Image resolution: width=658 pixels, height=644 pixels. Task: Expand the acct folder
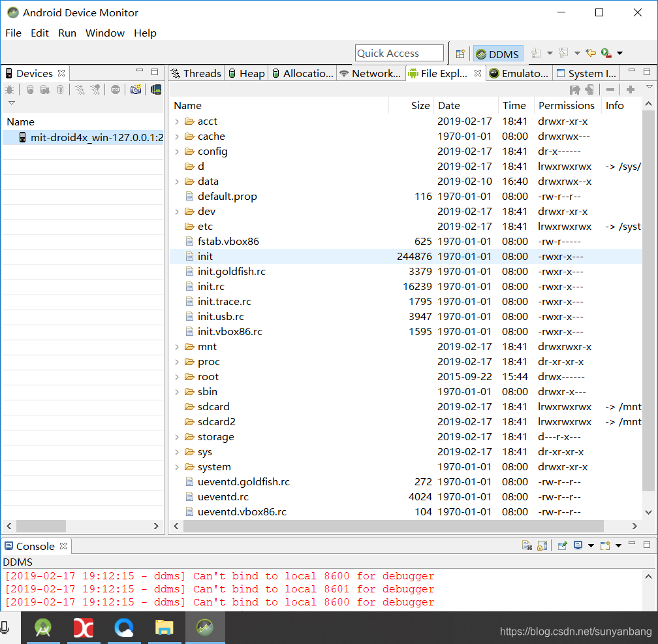(x=177, y=121)
